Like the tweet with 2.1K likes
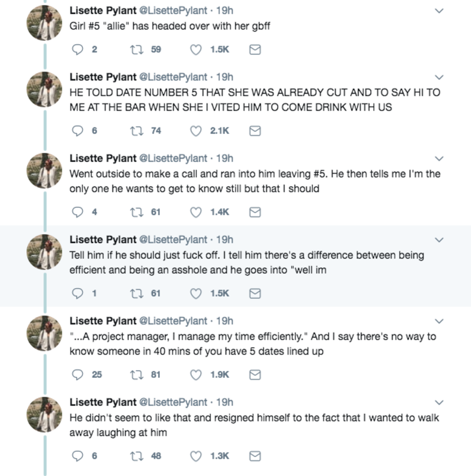The height and width of the screenshot is (476, 471). [x=196, y=131]
